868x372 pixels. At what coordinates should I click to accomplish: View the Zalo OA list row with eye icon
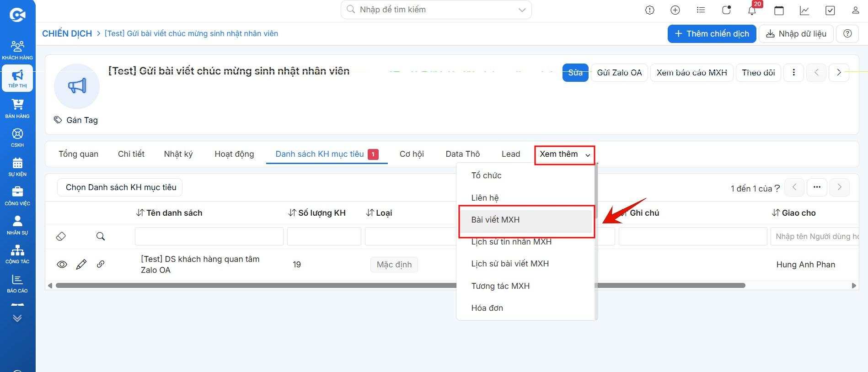[62, 264]
